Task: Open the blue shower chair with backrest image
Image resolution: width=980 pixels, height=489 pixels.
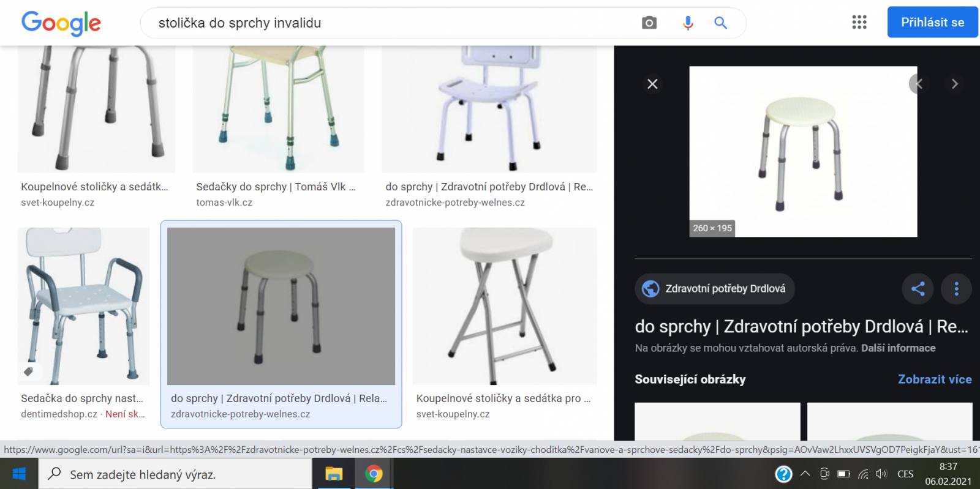Action: [x=489, y=109]
